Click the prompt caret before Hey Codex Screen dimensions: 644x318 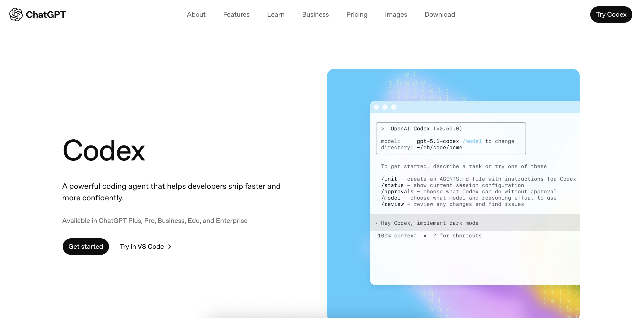point(376,223)
